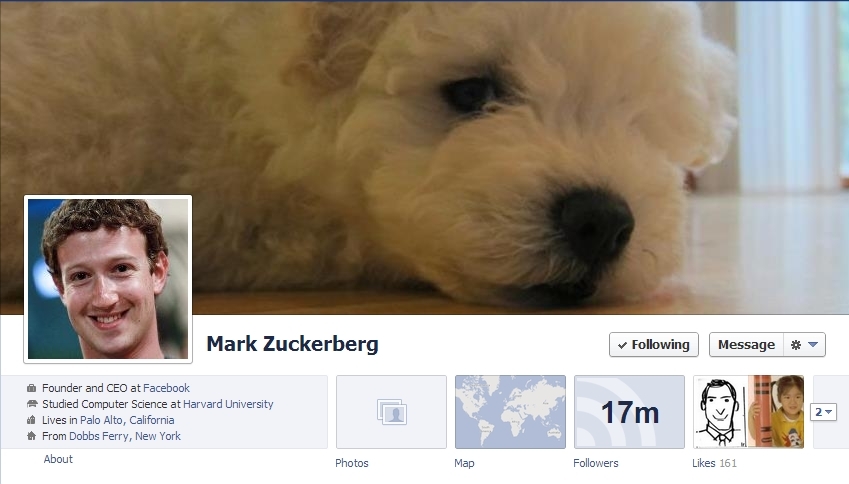Open the Facebook workplace link
Screen dimensions: 849x484
[x=166, y=388]
